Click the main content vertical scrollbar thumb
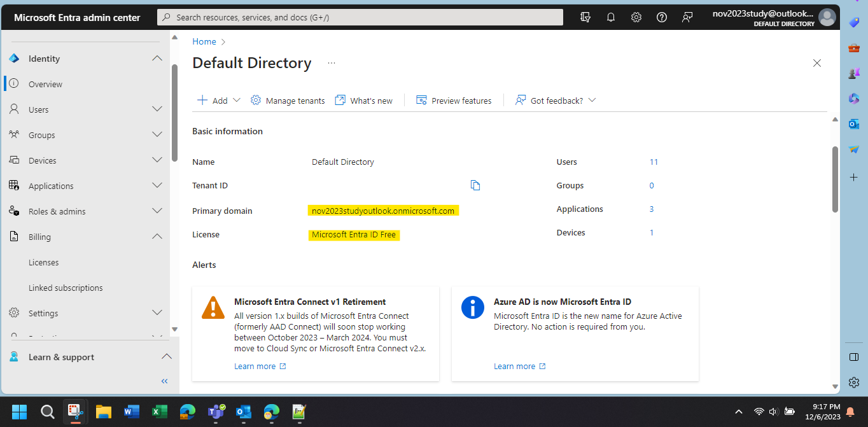Viewport: 868px width, 427px height. [x=835, y=179]
